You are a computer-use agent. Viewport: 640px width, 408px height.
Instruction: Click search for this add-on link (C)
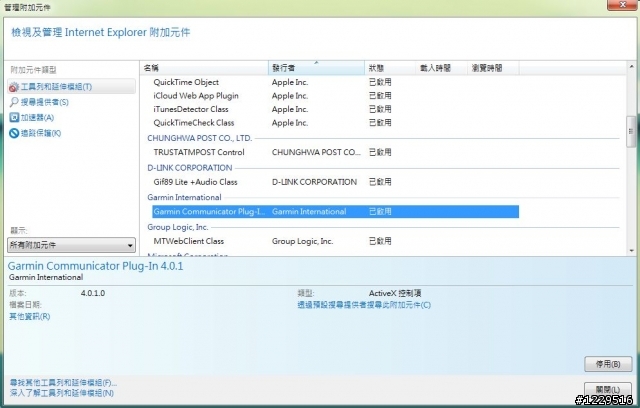(364, 305)
